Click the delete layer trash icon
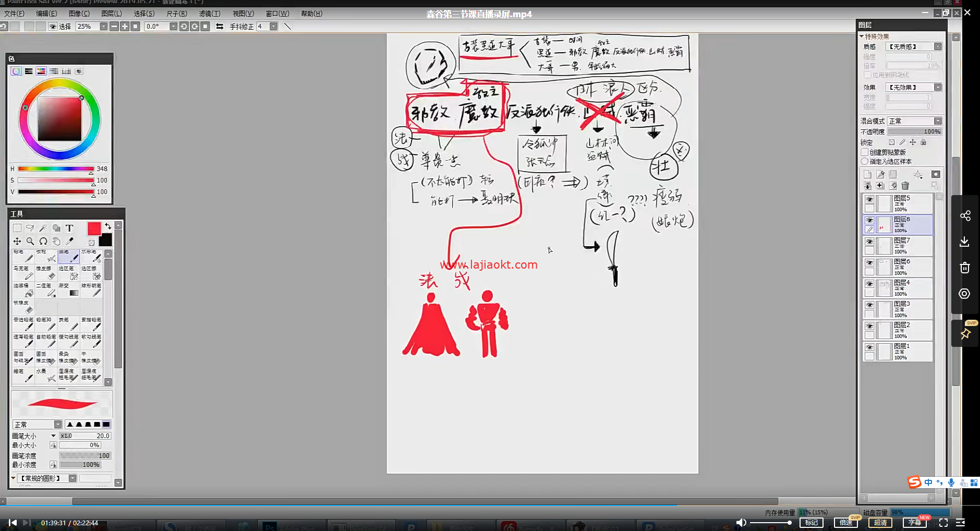The height and width of the screenshot is (531, 980). [905, 186]
